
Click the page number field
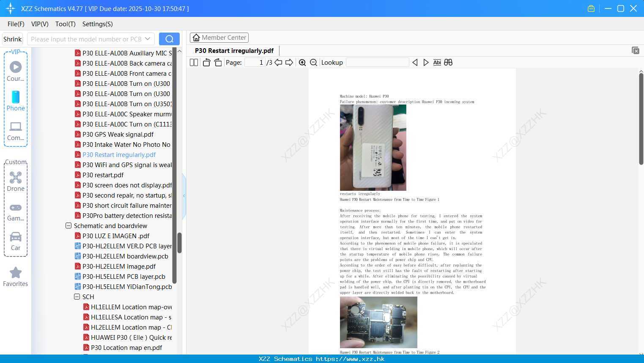(x=255, y=62)
